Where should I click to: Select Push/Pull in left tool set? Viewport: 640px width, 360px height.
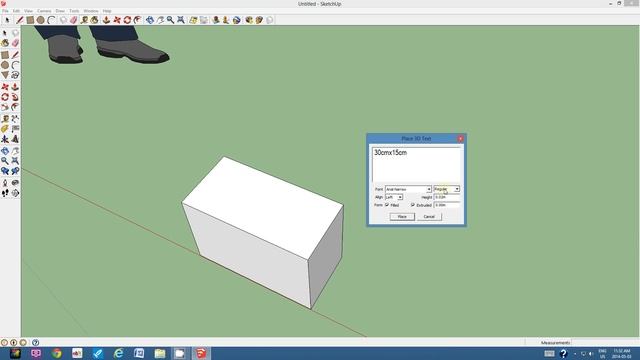[x=15, y=87]
